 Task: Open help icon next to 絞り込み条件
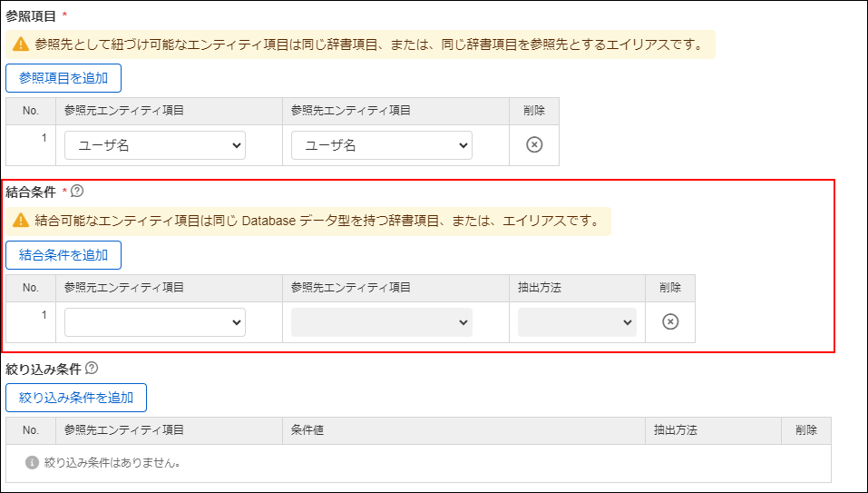pos(92,368)
